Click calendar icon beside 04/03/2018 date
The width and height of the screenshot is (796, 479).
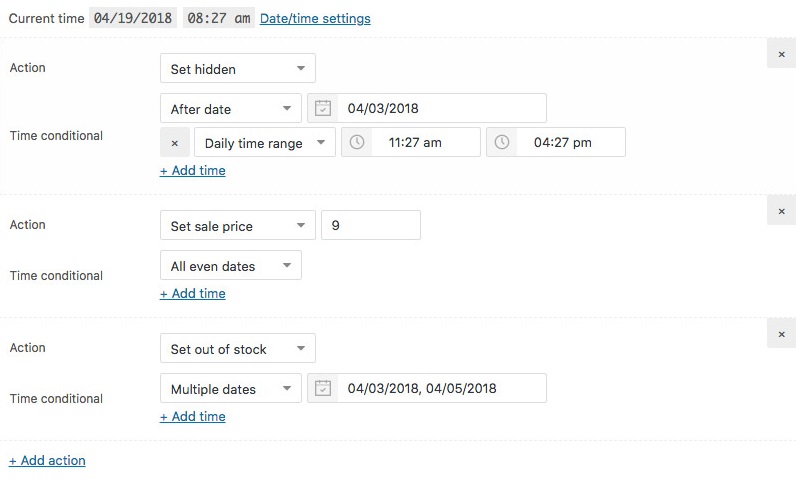coord(323,108)
